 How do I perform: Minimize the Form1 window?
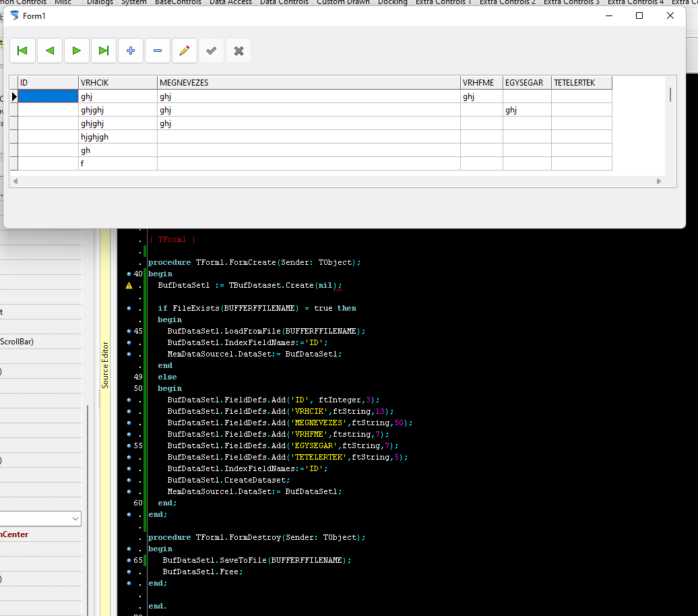[609, 16]
